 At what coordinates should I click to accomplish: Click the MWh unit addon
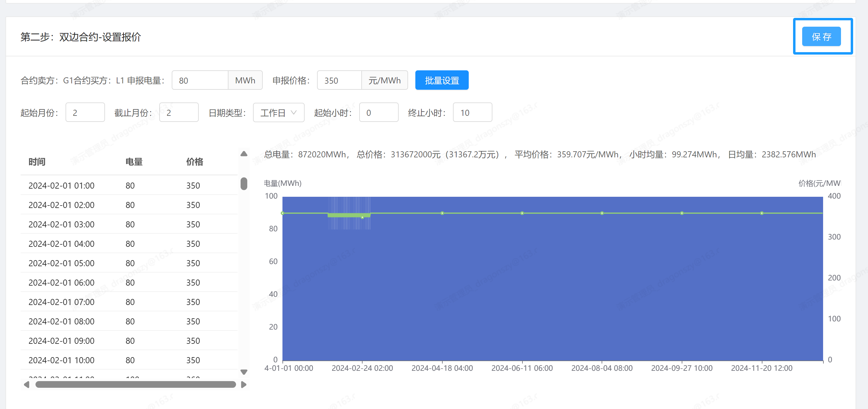pyautogui.click(x=245, y=80)
